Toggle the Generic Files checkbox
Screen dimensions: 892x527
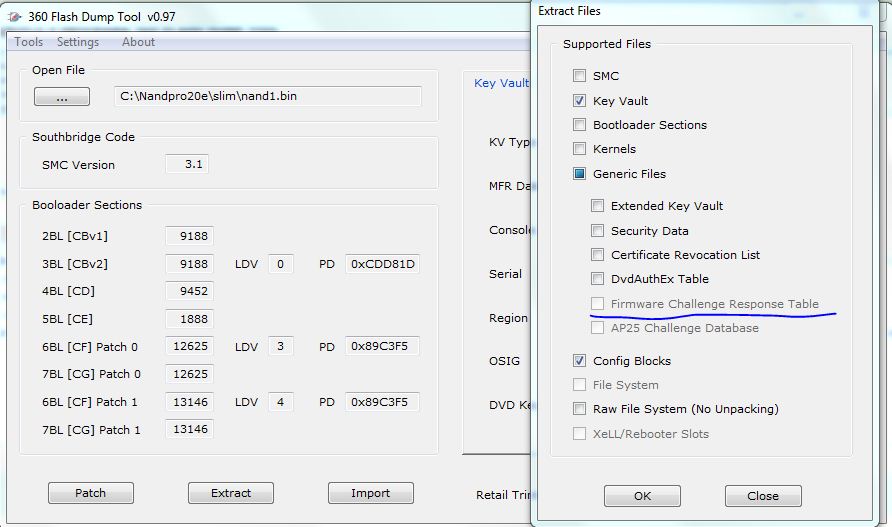coord(579,174)
